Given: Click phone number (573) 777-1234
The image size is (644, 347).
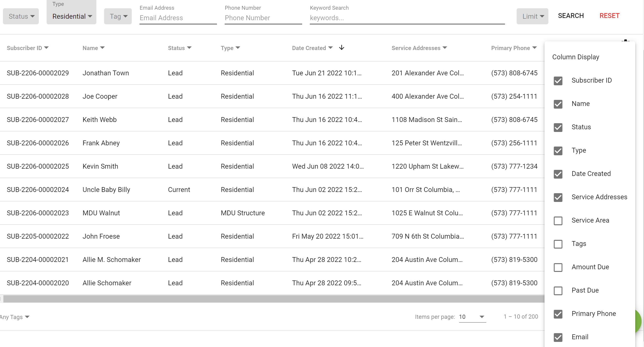Looking at the screenshot, I should [x=514, y=166].
